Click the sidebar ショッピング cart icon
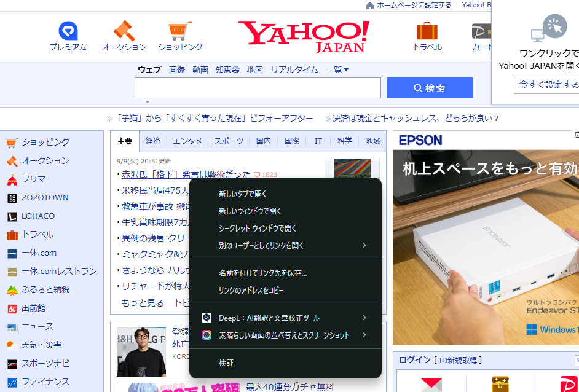The width and height of the screenshot is (579, 392). (12, 143)
